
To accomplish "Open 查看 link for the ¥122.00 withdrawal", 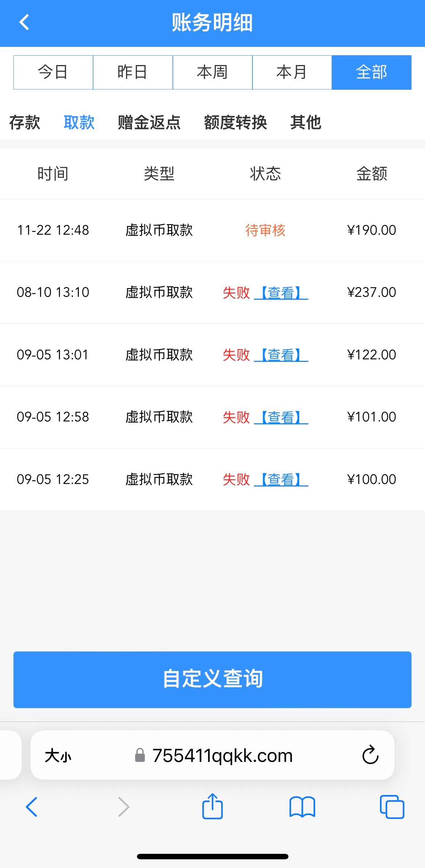I will [281, 355].
